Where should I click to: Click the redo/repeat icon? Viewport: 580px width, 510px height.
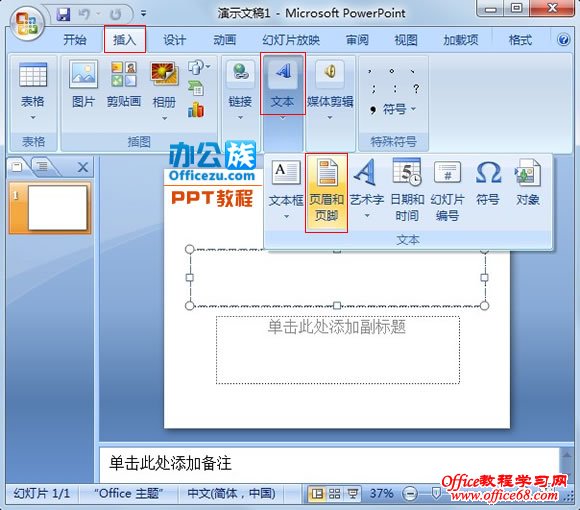click(116, 14)
